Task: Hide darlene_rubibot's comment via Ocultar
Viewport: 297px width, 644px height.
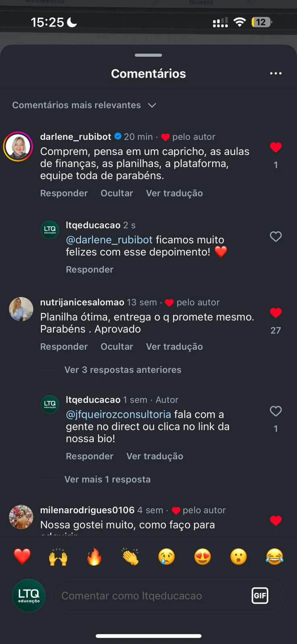Action: click(x=117, y=193)
